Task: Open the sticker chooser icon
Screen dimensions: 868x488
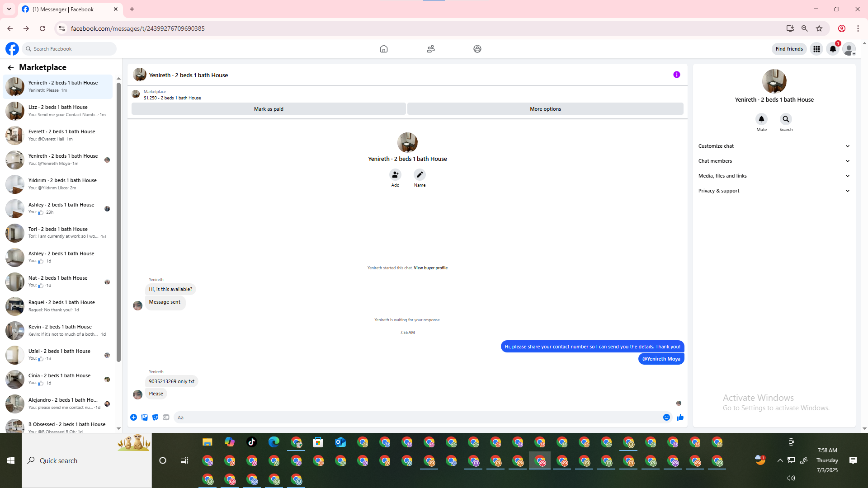Action: 155,418
